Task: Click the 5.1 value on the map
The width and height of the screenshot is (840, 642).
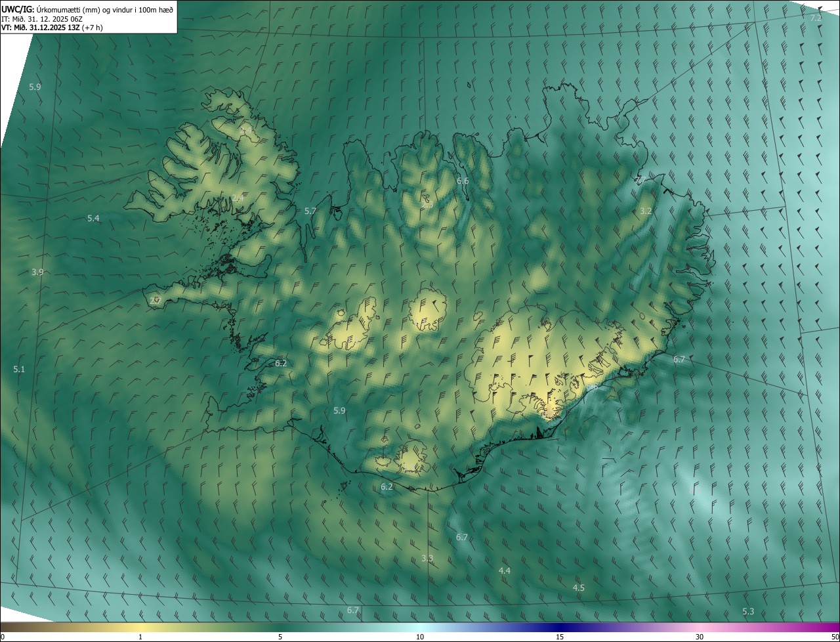Action: (x=19, y=370)
